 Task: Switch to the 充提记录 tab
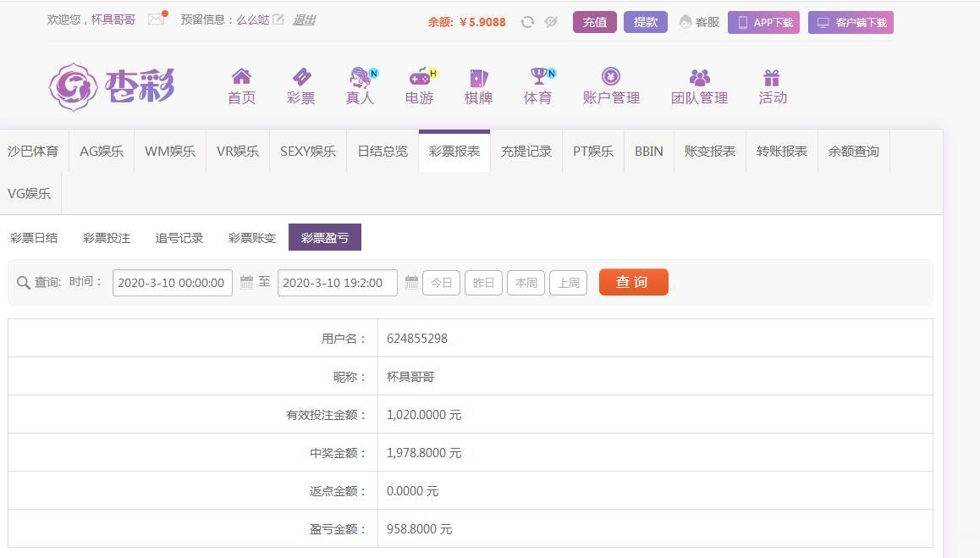526,152
